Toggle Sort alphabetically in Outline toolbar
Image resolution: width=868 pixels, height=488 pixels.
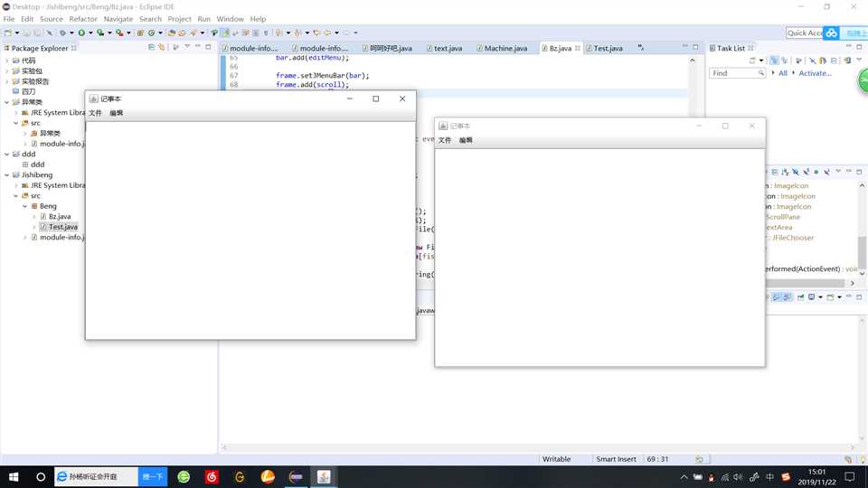click(x=785, y=172)
